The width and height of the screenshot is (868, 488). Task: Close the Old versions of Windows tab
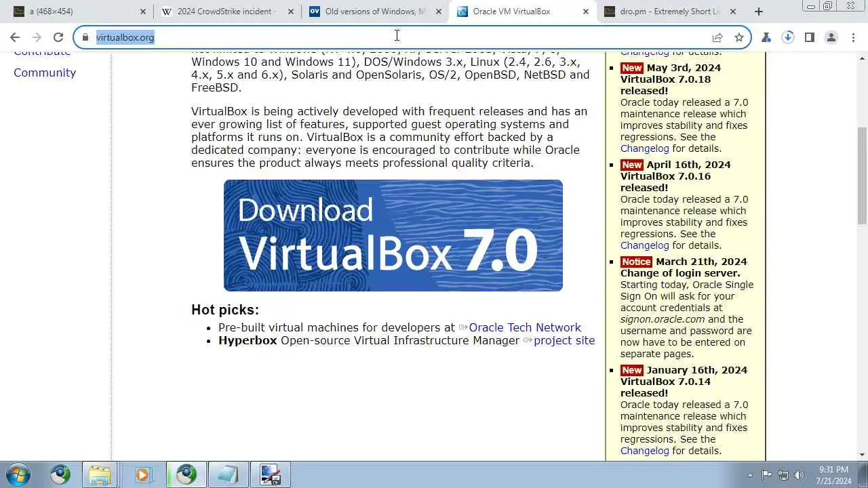(439, 12)
